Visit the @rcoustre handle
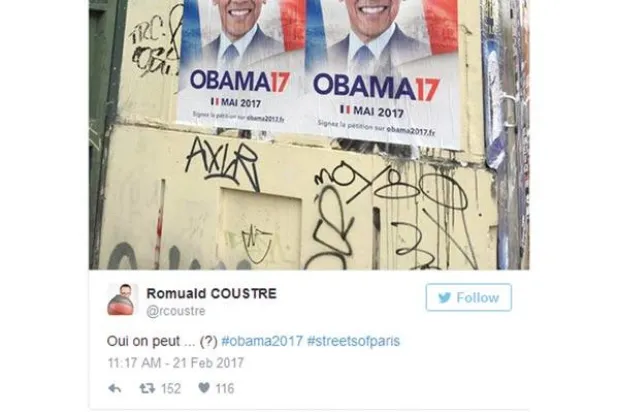618x412 pixels. [176, 311]
